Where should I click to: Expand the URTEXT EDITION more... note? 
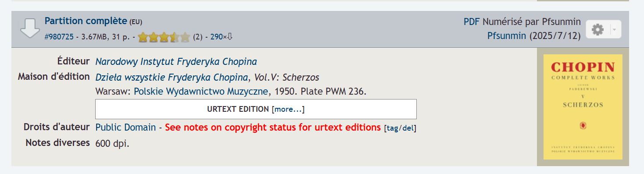(x=288, y=109)
